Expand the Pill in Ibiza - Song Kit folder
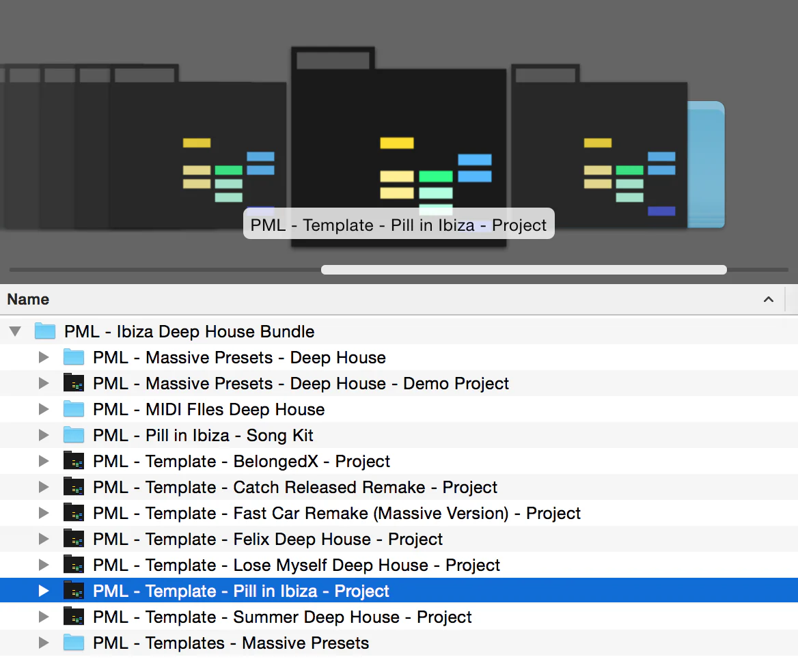Viewport: 798px width, 672px height. [x=44, y=436]
